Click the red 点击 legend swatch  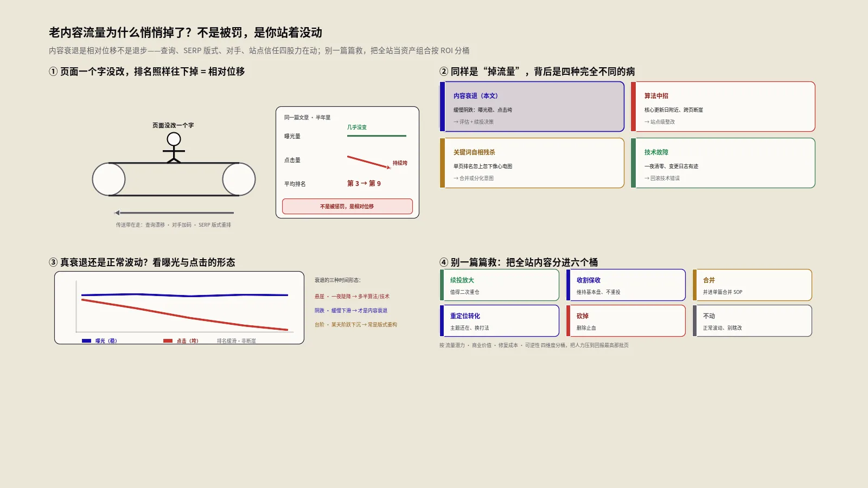[168, 341]
